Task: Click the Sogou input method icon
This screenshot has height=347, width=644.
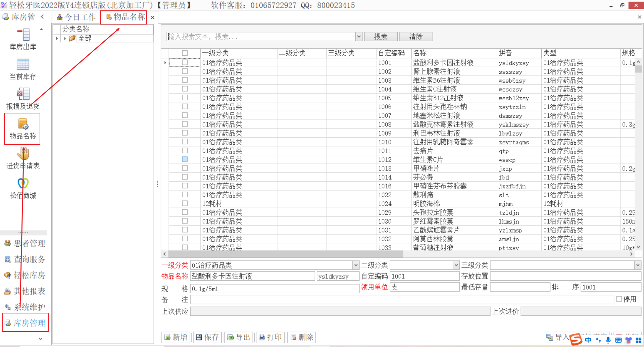Action: point(576,339)
